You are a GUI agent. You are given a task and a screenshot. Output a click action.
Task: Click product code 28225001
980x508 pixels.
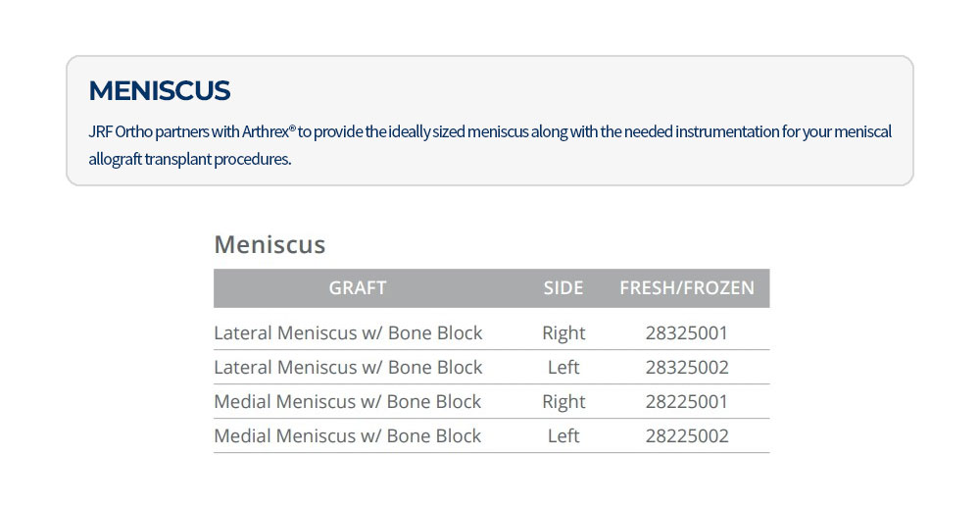[687, 402]
